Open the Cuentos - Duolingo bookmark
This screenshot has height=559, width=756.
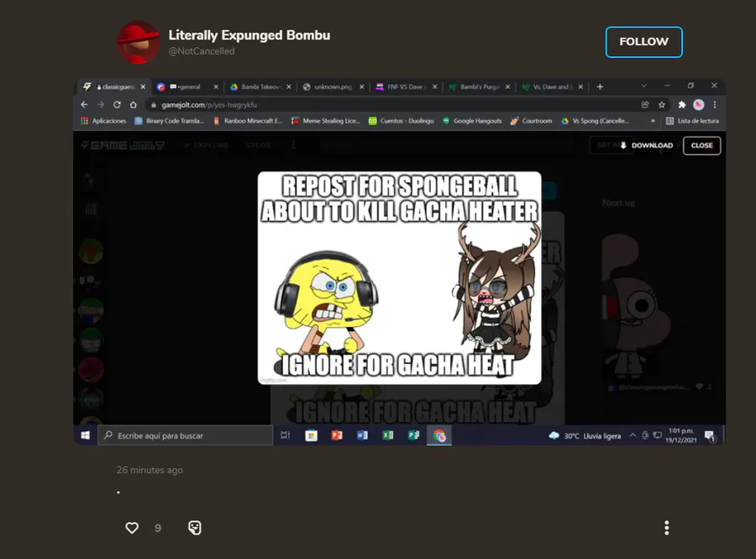(x=402, y=121)
